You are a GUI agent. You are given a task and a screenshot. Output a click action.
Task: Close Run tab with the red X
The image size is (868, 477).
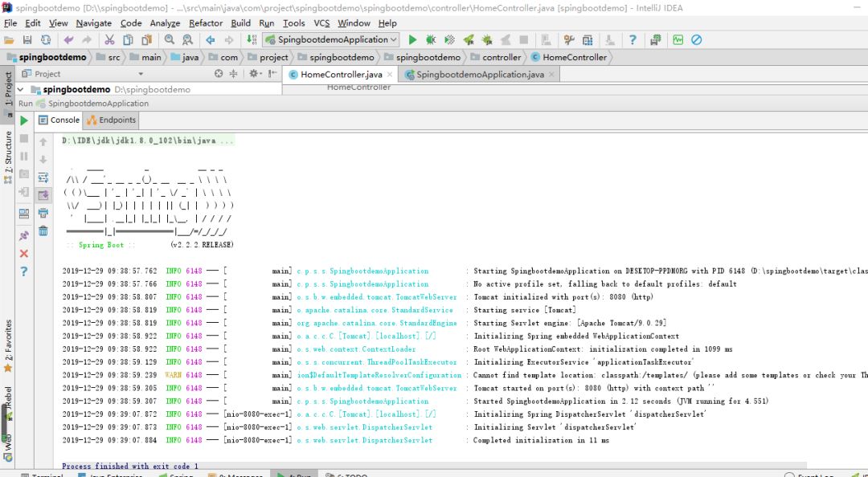point(24,254)
